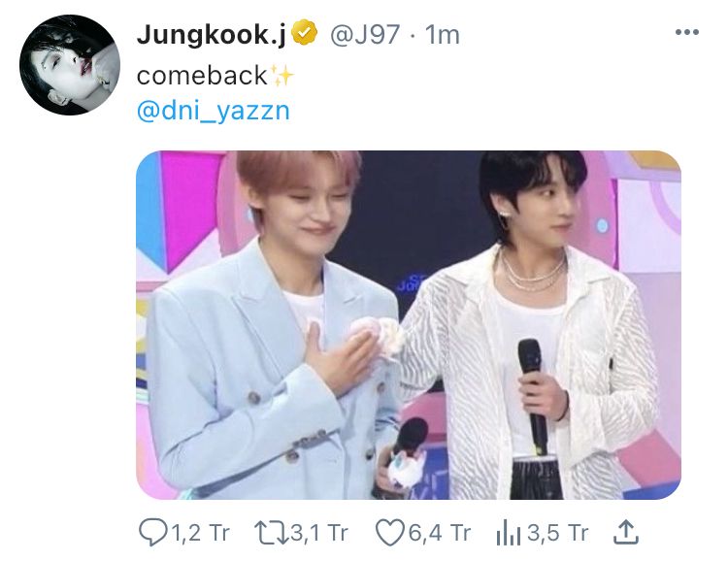
Task: Click the retweet arrows icon
Action: 271,533
